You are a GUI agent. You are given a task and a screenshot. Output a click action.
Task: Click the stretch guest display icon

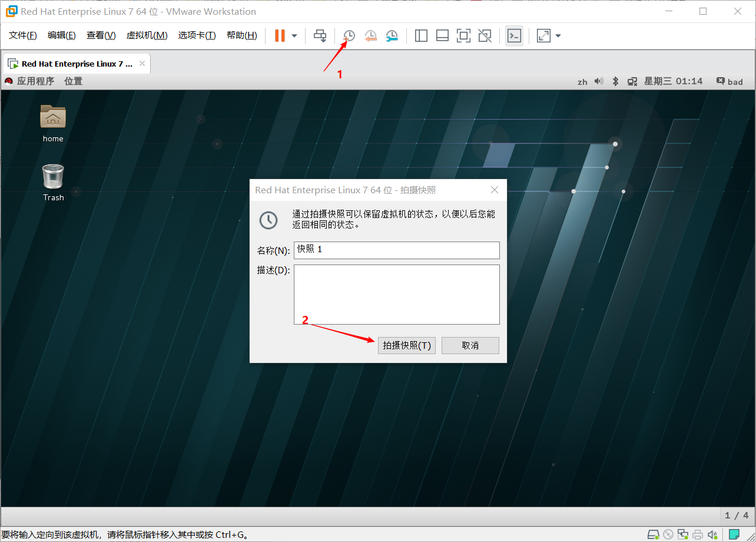pos(543,36)
